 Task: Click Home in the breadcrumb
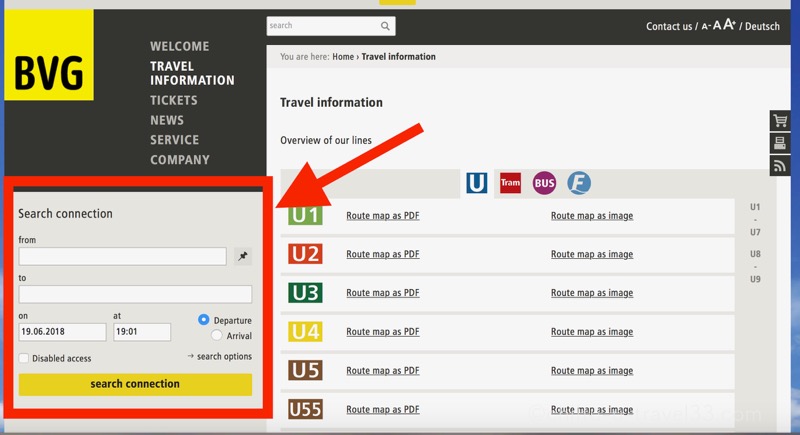[343, 57]
